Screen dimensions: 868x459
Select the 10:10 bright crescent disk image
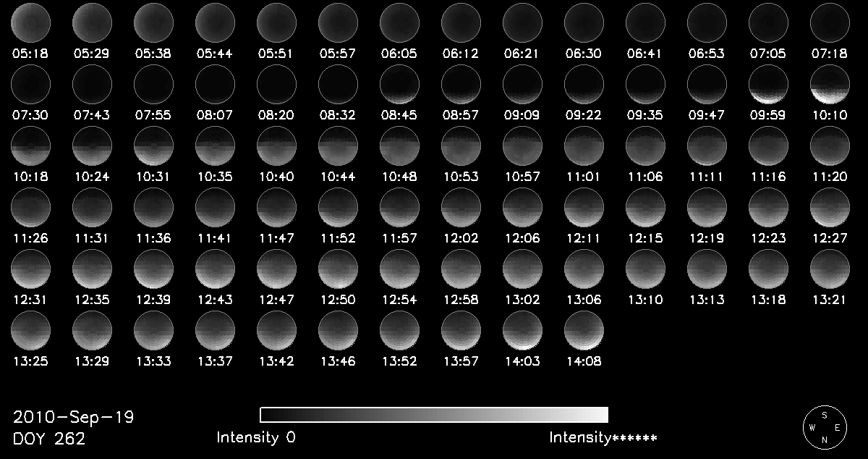(x=830, y=84)
